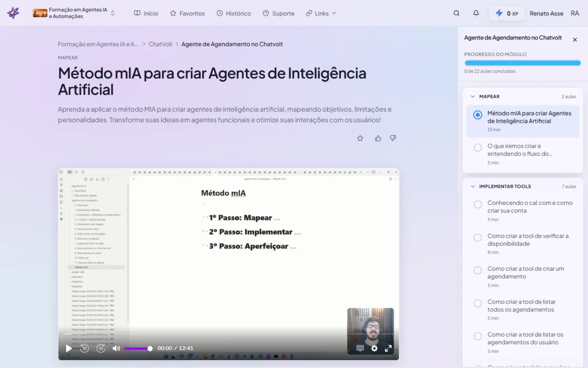Enter fullscreen video mode

click(x=388, y=348)
